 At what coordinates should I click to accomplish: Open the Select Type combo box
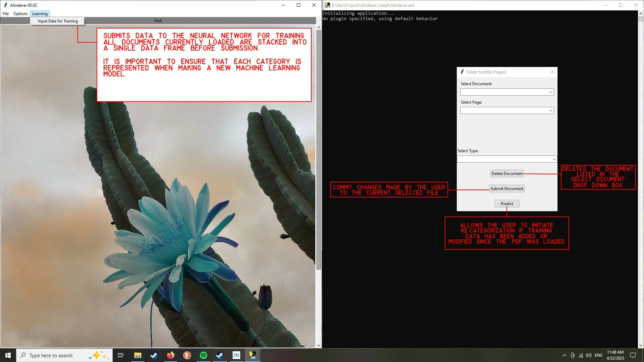point(554,159)
